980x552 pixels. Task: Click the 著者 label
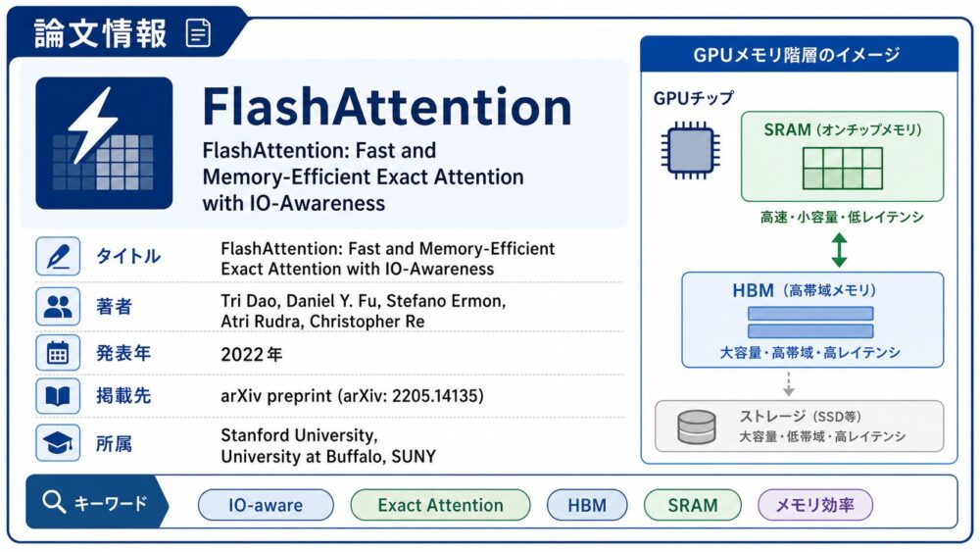(x=114, y=307)
